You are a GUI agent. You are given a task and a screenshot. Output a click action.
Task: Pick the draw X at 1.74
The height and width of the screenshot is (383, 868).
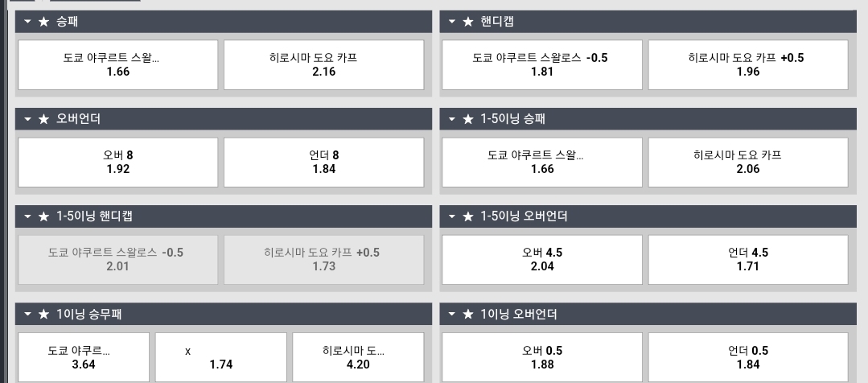221,357
